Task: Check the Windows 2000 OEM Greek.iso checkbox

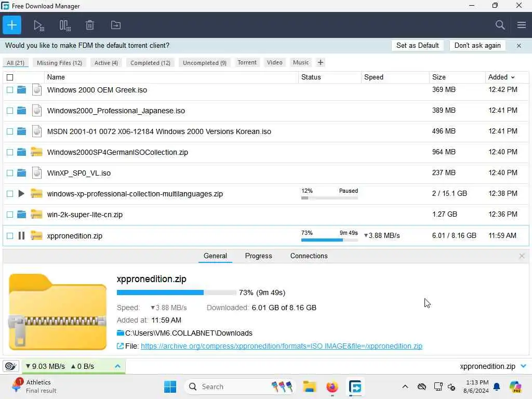Action: coord(10,90)
